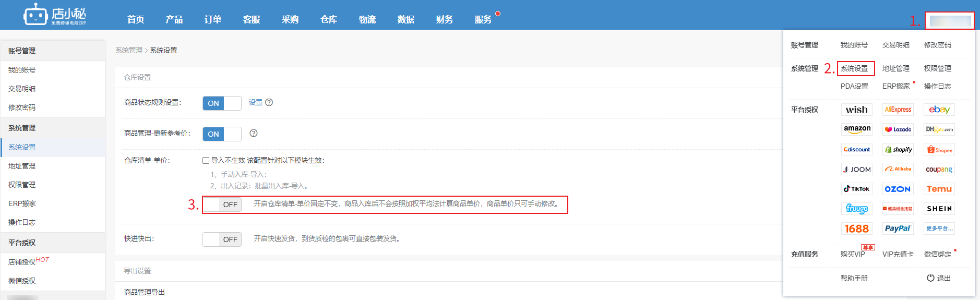Open the DHgate platform authorization

(939, 129)
